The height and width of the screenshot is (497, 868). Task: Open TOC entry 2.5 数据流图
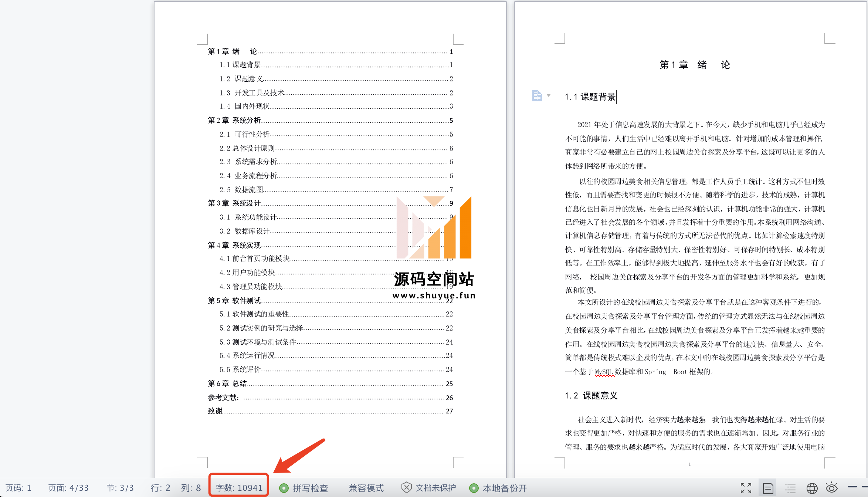pos(336,189)
